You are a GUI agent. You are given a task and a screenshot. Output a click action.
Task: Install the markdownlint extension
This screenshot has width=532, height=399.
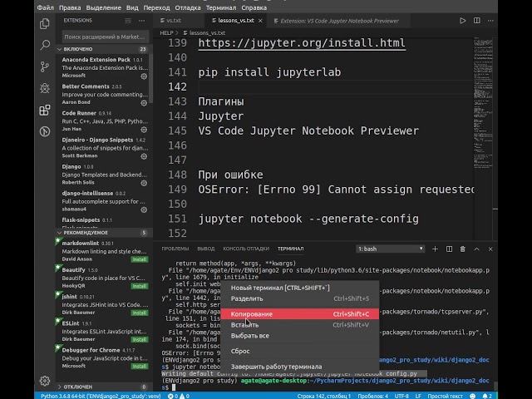[140, 259]
